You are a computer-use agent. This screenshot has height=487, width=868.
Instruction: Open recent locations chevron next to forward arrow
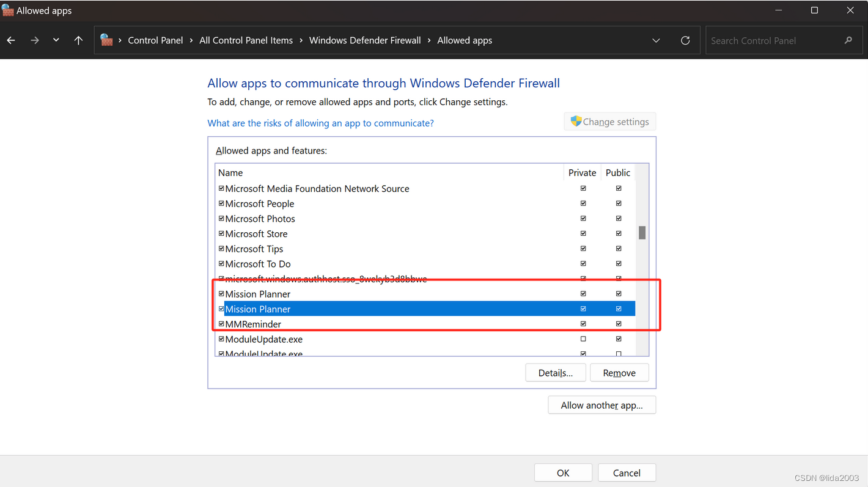(x=56, y=40)
